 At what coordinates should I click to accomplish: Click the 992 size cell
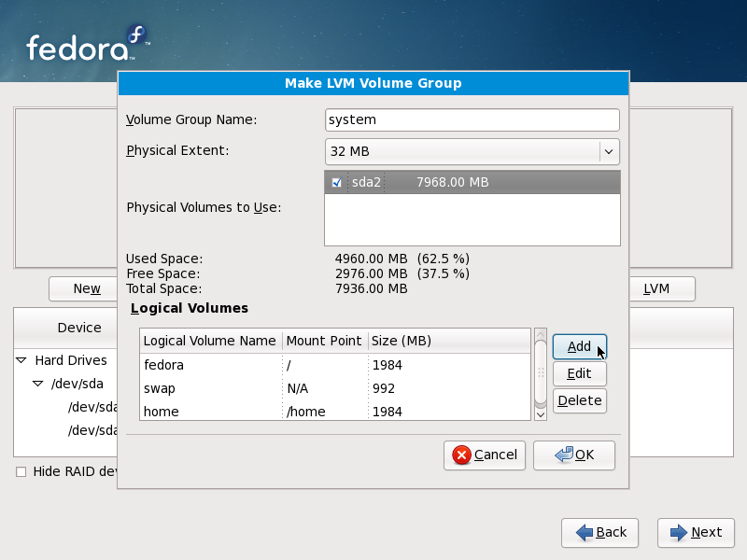coord(384,388)
